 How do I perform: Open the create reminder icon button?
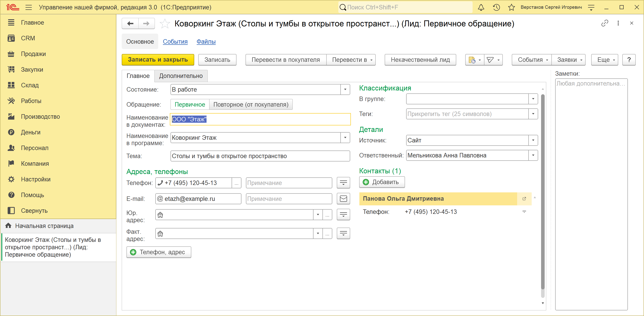[x=475, y=60]
